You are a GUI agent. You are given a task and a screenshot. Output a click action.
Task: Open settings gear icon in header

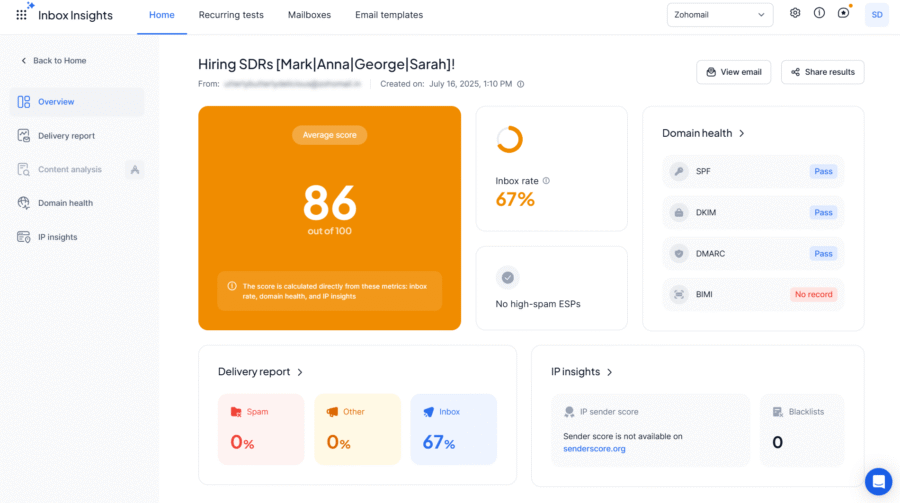pos(795,14)
